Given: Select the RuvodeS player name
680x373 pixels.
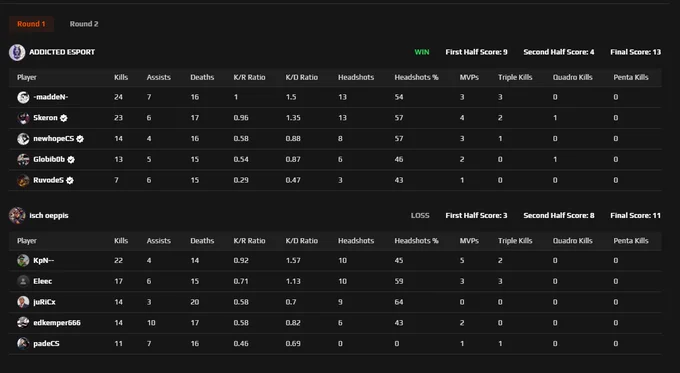Looking at the screenshot, I should click(49, 180).
